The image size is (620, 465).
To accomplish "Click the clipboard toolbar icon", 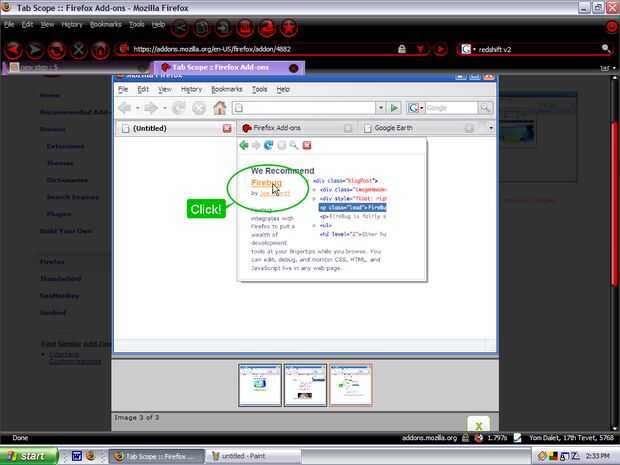I will (202, 28).
